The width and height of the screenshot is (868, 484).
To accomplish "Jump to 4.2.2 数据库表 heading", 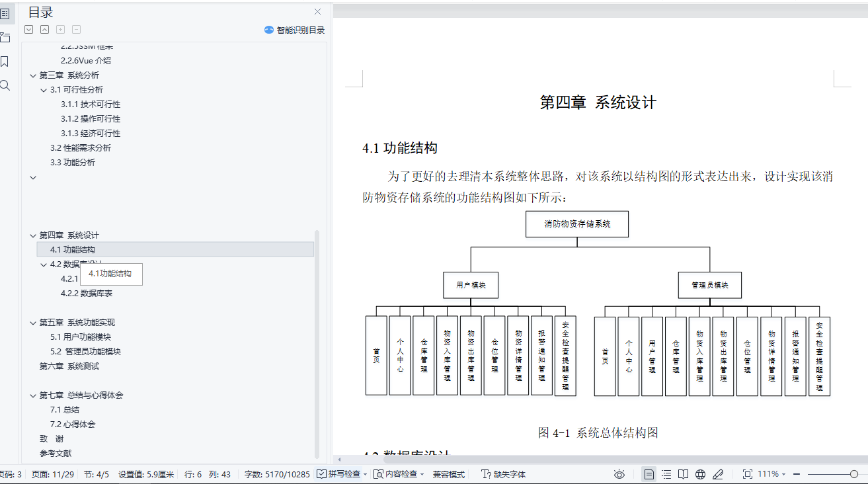I will [x=87, y=294].
